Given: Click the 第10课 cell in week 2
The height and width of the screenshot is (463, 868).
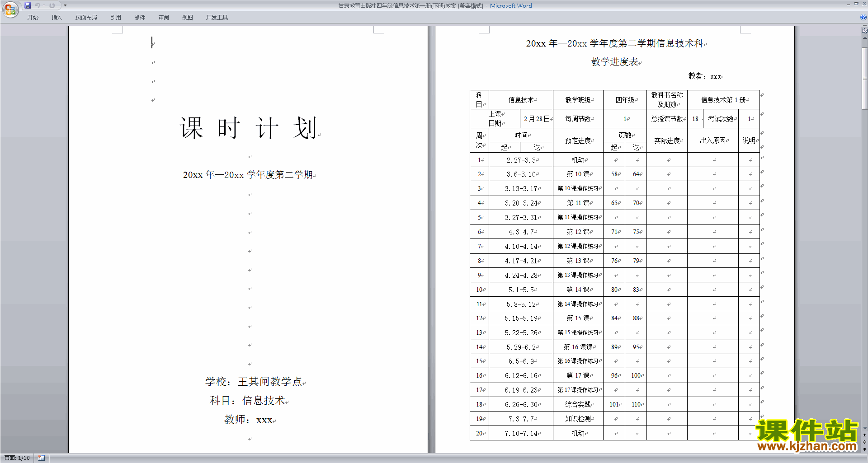Looking at the screenshot, I should point(578,174).
